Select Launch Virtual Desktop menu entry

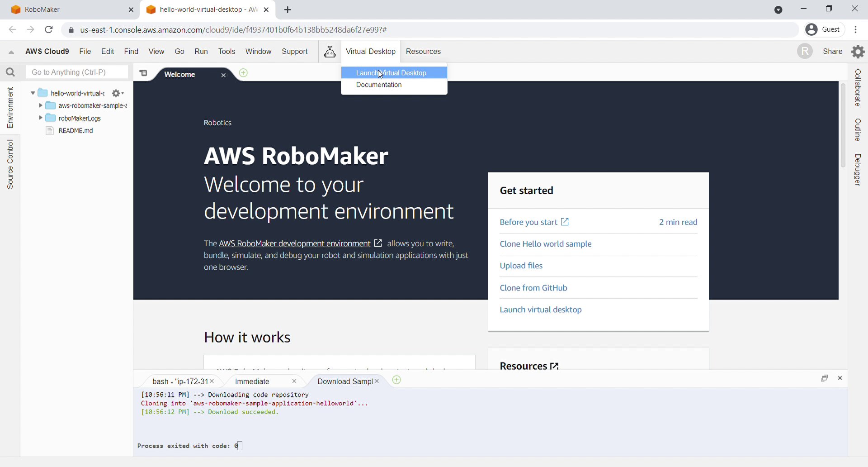pyautogui.click(x=394, y=73)
